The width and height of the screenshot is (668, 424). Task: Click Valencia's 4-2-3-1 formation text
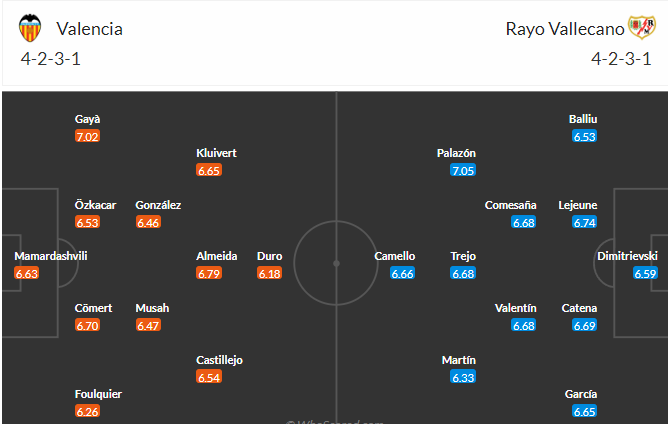tap(51, 59)
